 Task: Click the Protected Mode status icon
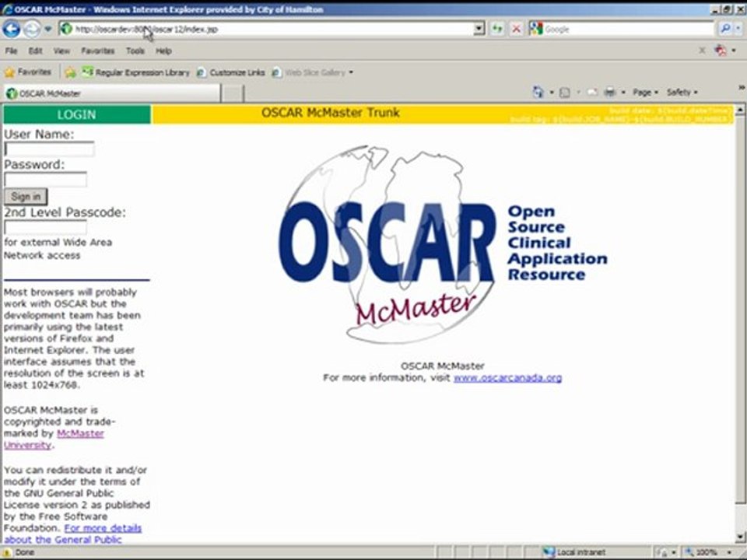tap(662, 552)
